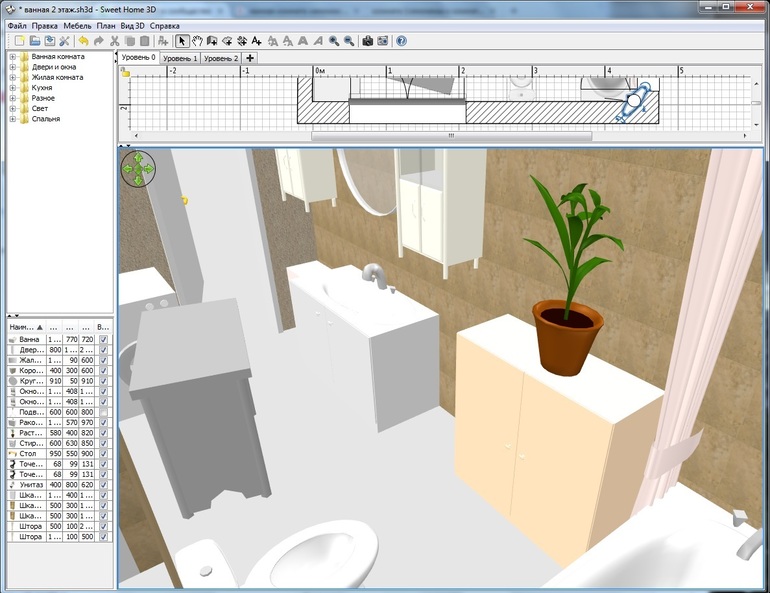Expand the Ванная комната catalog folder

12,57
